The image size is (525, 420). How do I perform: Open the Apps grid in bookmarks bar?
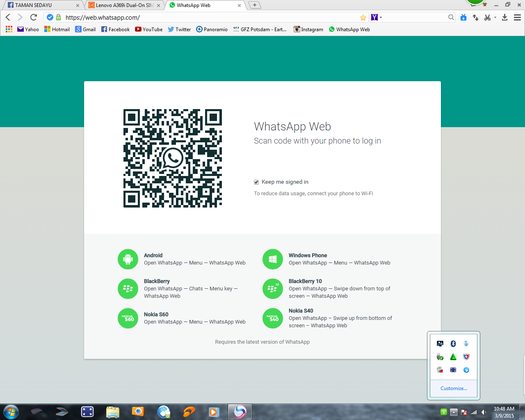(9, 29)
